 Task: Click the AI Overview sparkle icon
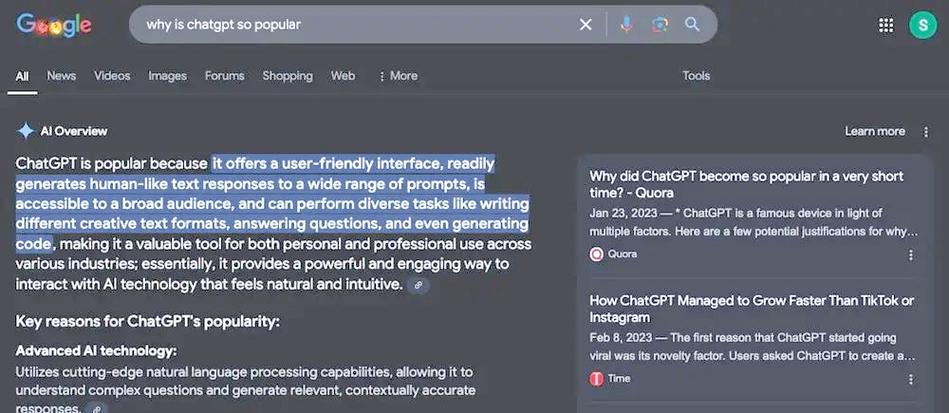coord(26,131)
